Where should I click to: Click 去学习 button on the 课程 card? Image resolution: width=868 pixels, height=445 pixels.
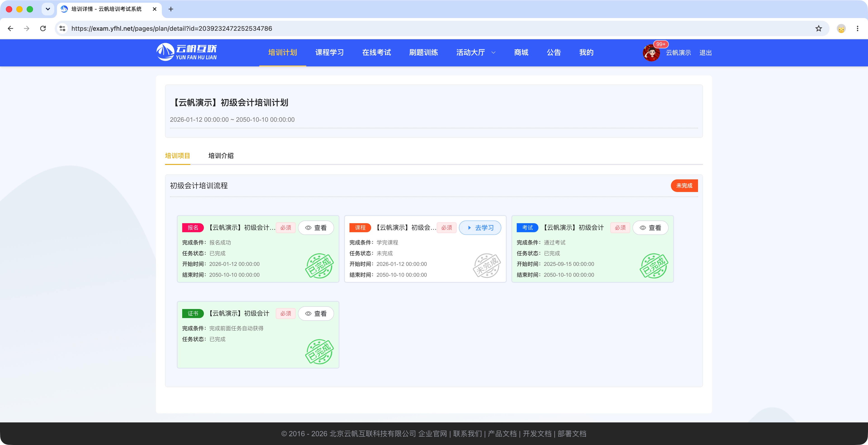pyautogui.click(x=480, y=228)
